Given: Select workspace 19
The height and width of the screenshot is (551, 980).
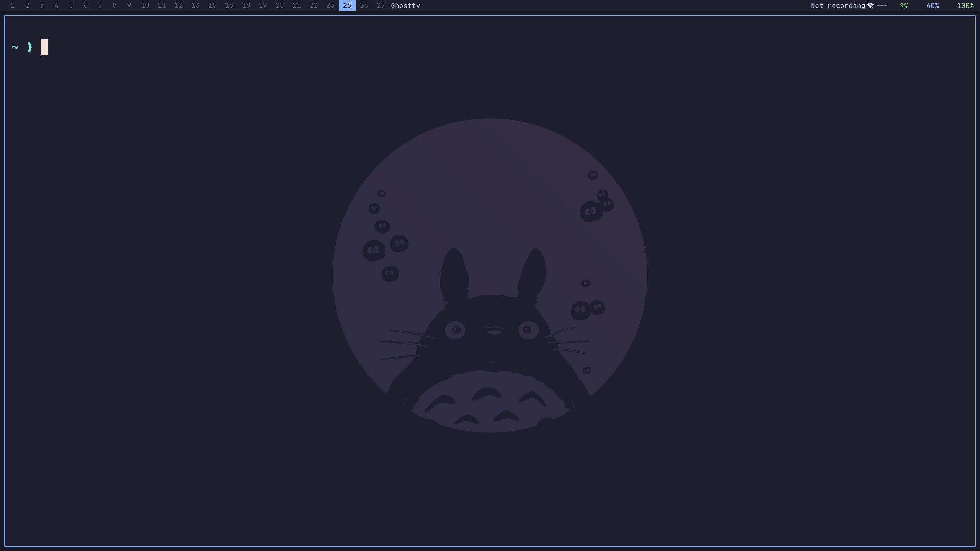Looking at the screenshot, I should click(263, 5).
